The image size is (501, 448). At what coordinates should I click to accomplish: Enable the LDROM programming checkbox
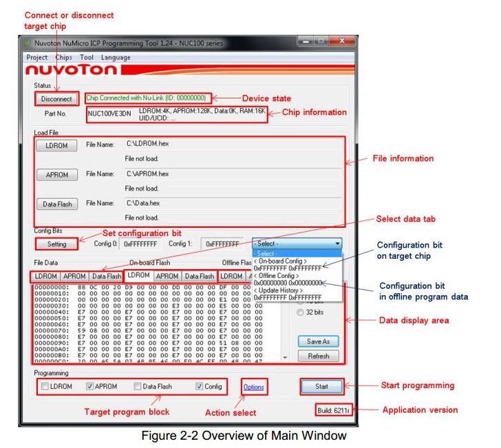coord(45,386)
